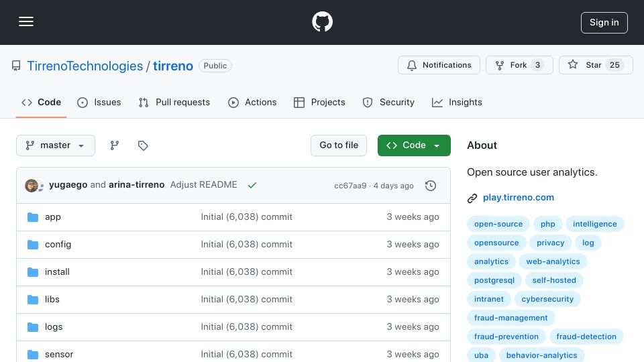Open the hamburger navigation menu
This screenshot has width=644, height=362.
pyautogui.click(x=26, y=21)
